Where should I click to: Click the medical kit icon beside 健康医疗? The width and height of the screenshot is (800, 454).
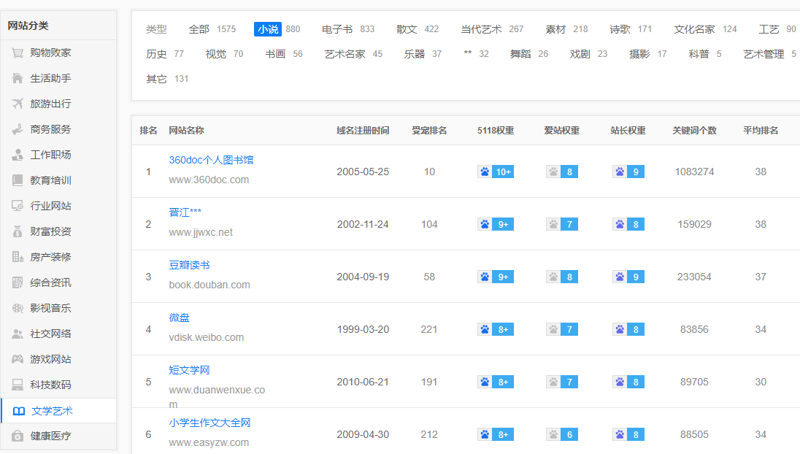click(x=17, y=436)
